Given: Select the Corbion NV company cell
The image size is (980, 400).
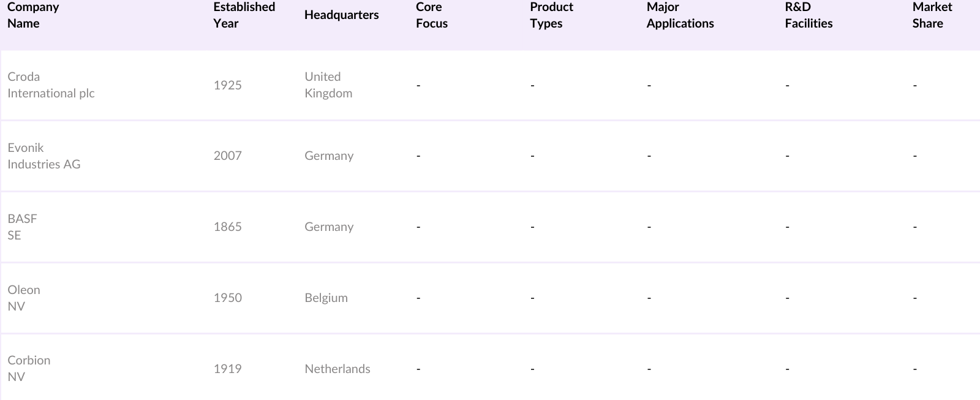Looking at the screenshot, I should [x=29, y=368].
